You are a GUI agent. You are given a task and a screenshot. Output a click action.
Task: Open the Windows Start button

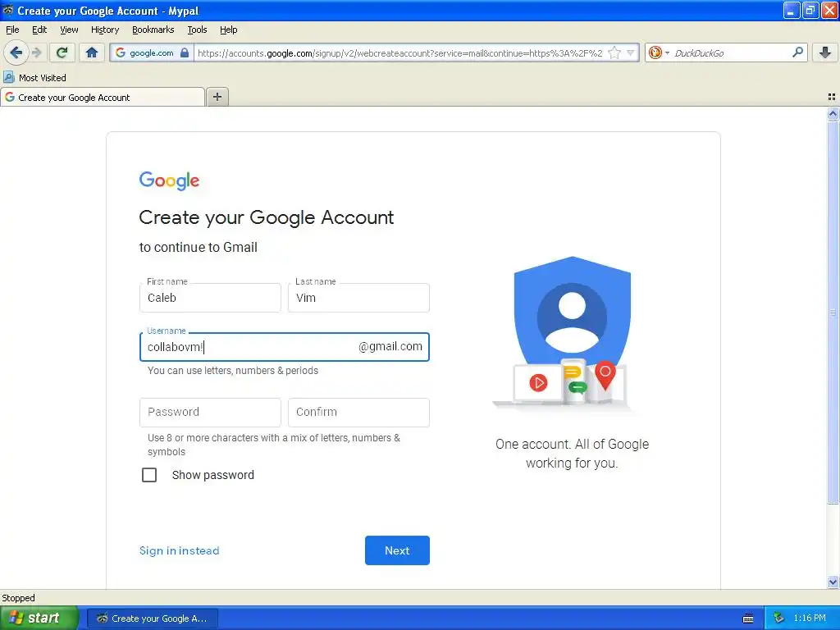(x=39, y=619)
